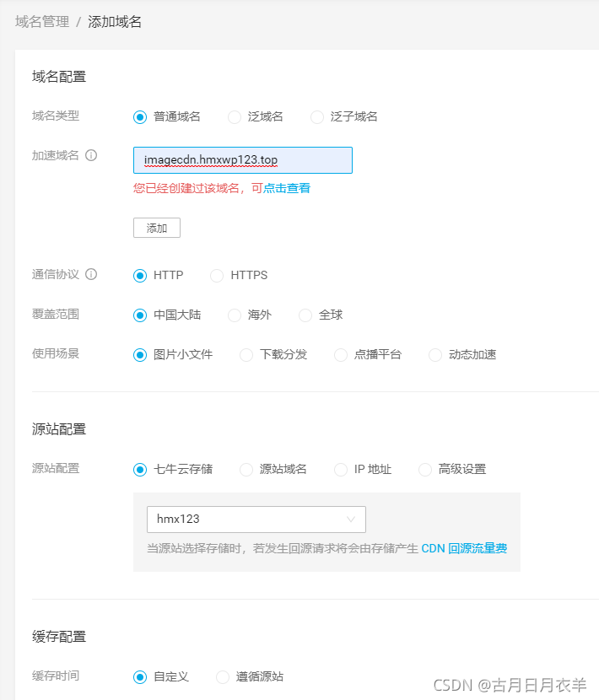Select 高级设置 origin option
599x700 pixels.
[424, 469]
